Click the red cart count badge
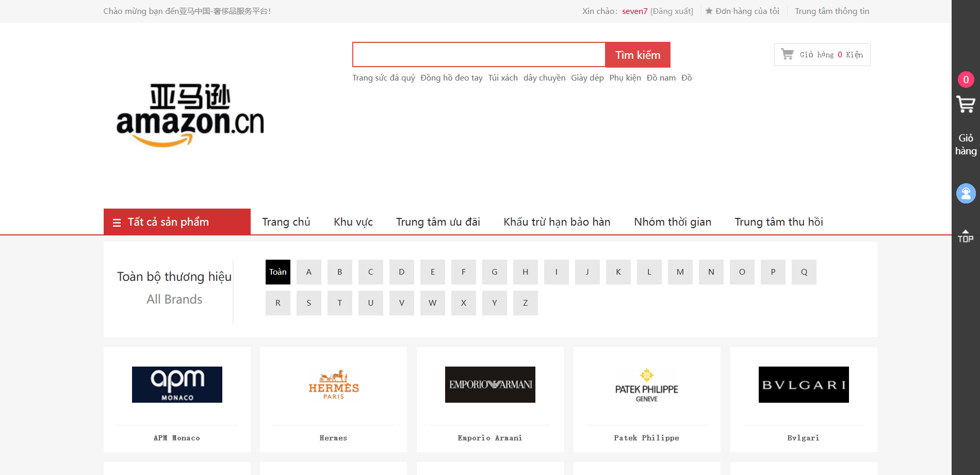The height and width of the screenshot is (475, 980). (966, 80)
